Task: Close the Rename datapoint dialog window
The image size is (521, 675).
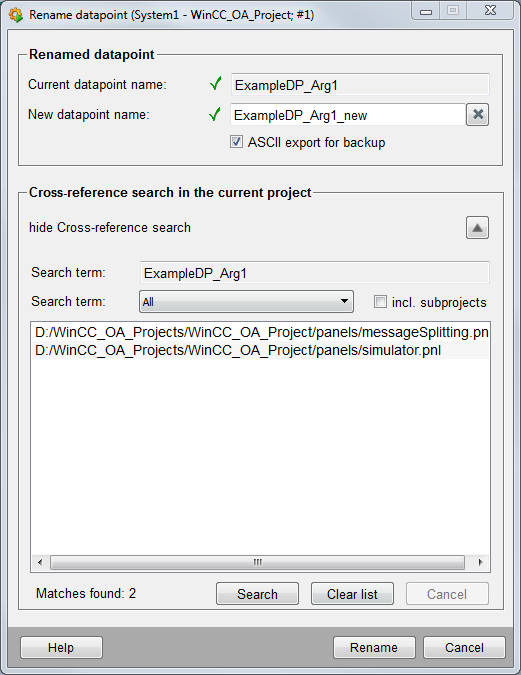Action: tap(490, 11)
